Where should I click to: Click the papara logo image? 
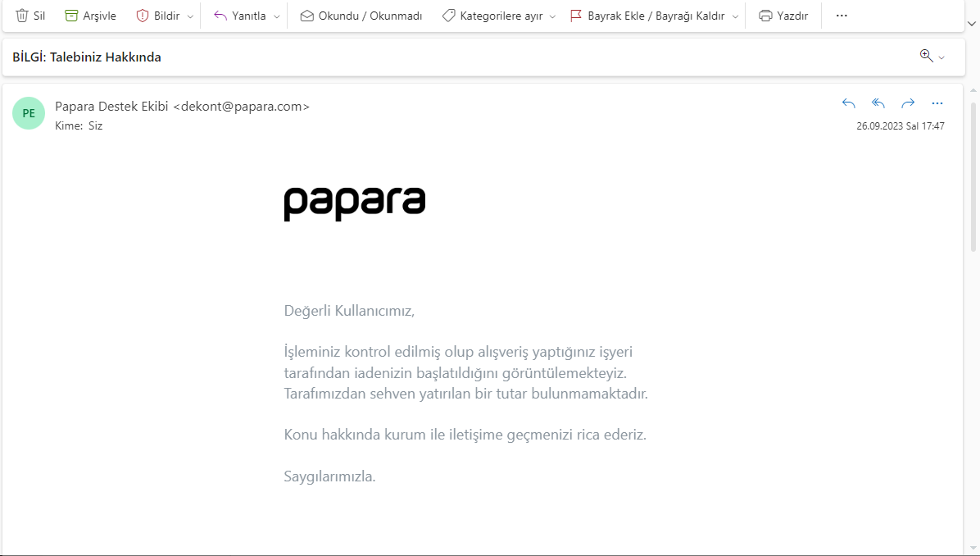tap(354, 204)
